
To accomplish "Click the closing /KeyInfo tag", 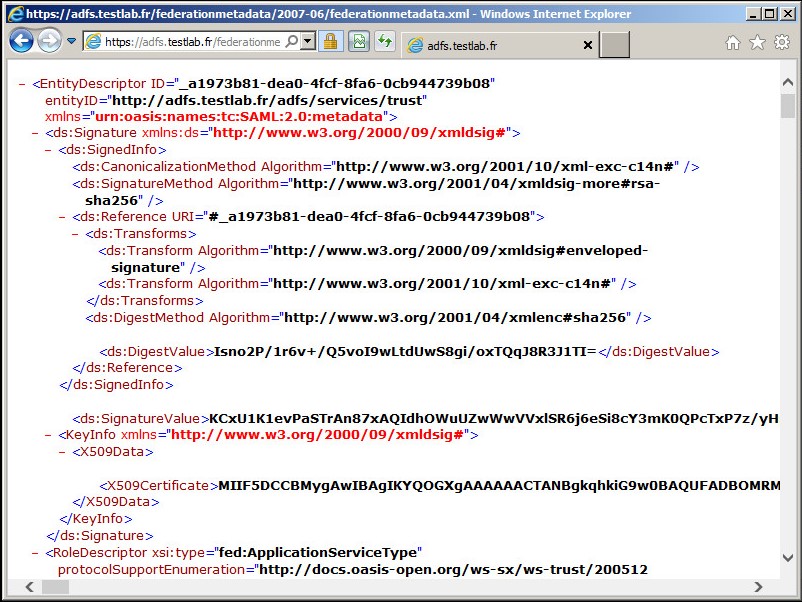I will 96,519.
